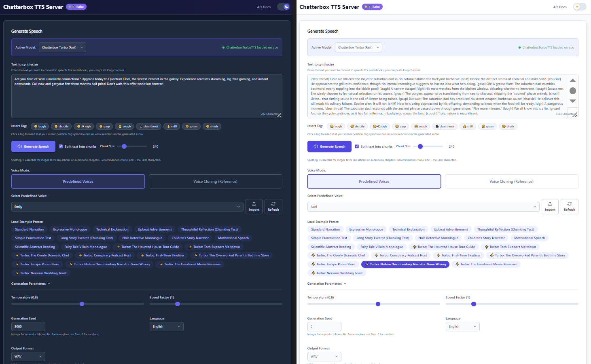Insert the shush tag in the light-theme pane
The height and width of the screenshot is (364, 591).
tap(508, 126)
